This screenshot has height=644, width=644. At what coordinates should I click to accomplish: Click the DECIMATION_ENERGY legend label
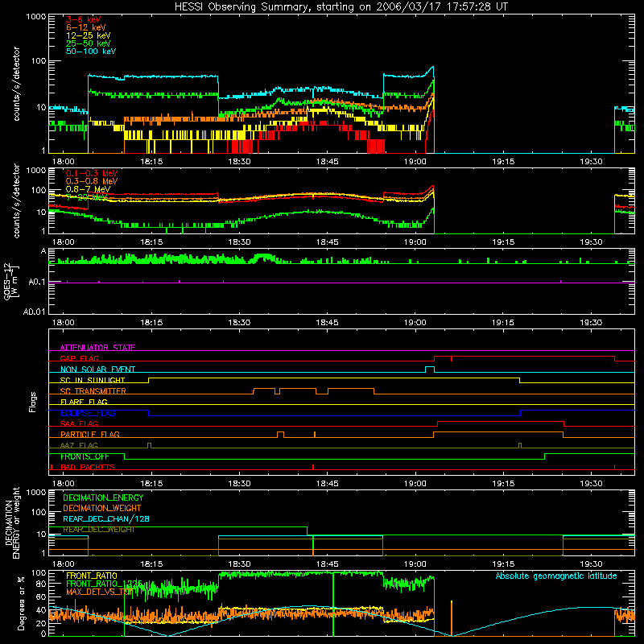103,497
